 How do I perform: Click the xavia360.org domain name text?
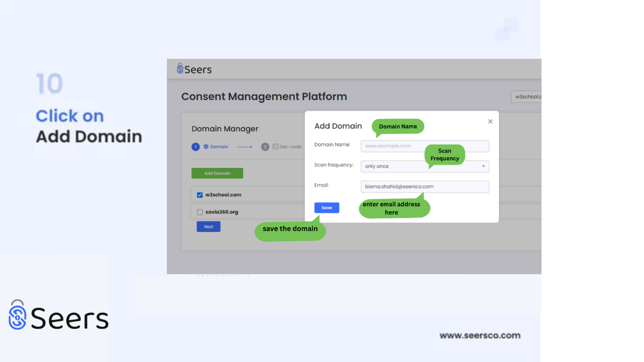tap(222, 212)
